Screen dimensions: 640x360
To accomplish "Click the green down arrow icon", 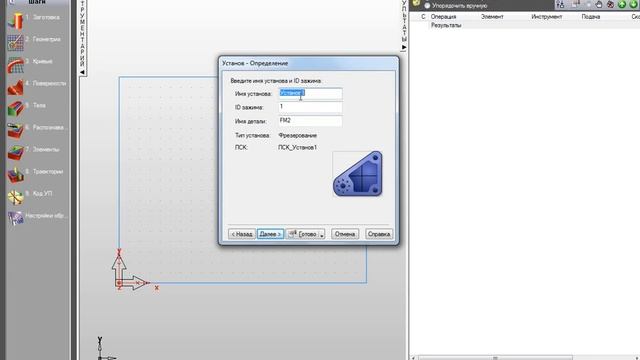I will 633,5.
